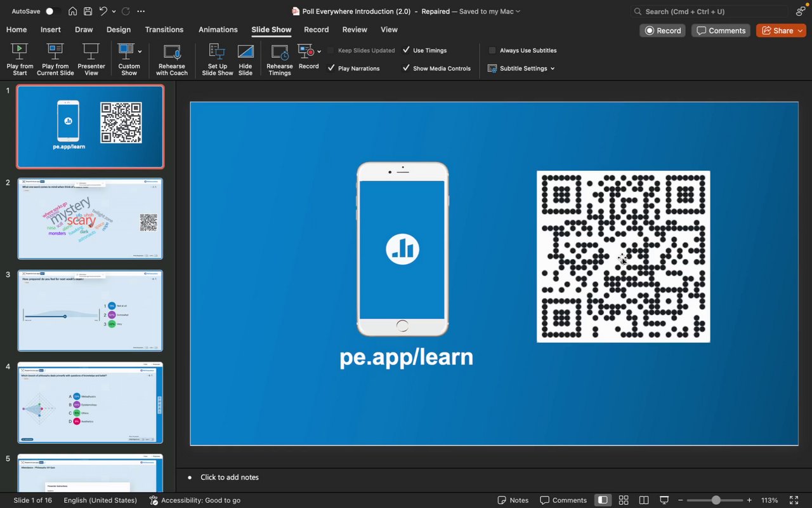This screenshot has width=812, height=508.
Task: Switch to the Insert tab
Action: [x=51, y=30]
